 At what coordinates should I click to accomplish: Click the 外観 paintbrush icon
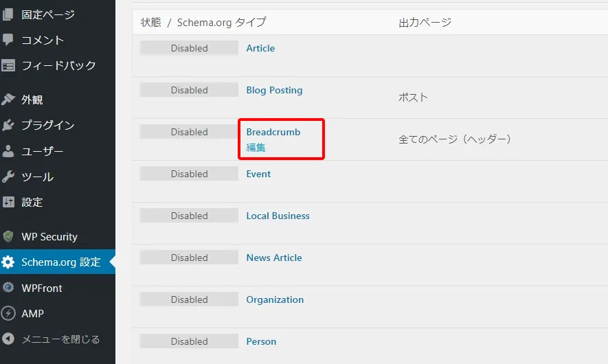coord(8,100)
